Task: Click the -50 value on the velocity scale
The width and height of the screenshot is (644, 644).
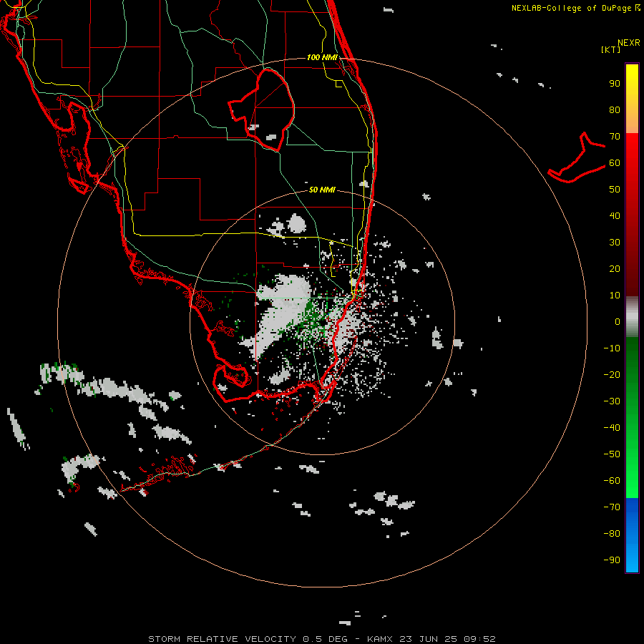Action: click(x=612, y=454)
